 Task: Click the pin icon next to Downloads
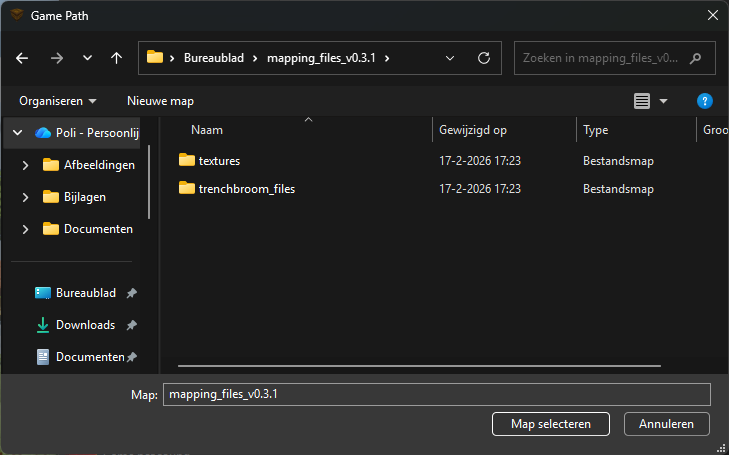tap(132, 325)
